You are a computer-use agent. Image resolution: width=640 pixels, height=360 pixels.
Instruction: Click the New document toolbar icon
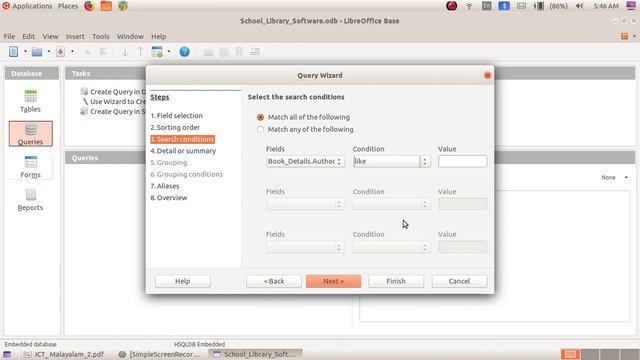click(13, 51)
